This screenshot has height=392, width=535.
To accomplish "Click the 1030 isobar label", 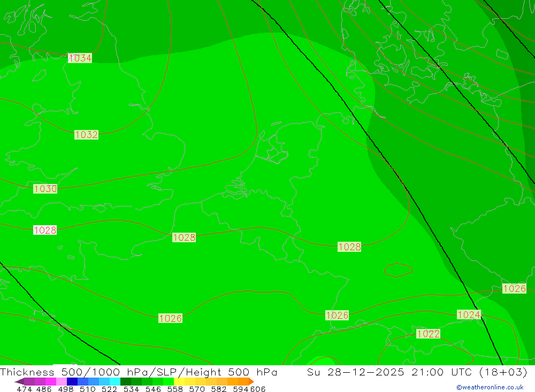I will [45, 189].
